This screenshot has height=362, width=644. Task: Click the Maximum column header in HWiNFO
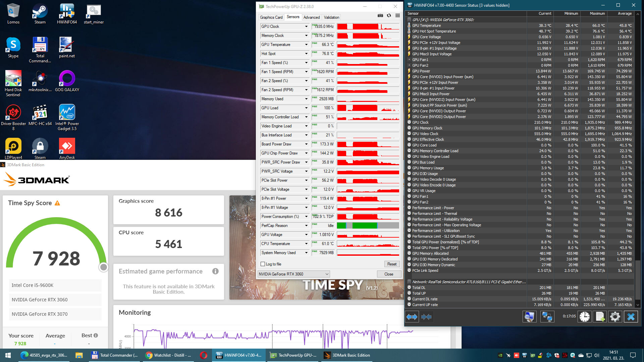click(594, 14)
